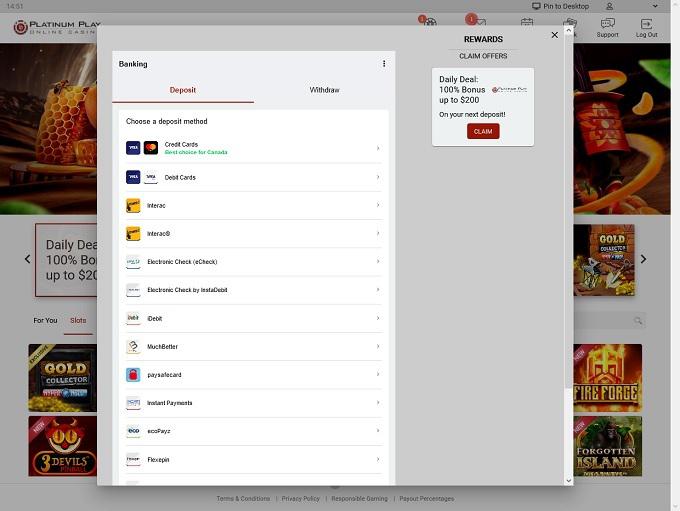Open the messages icon with notification badge
Screen dimensions: 680x511
coord(477,20)
